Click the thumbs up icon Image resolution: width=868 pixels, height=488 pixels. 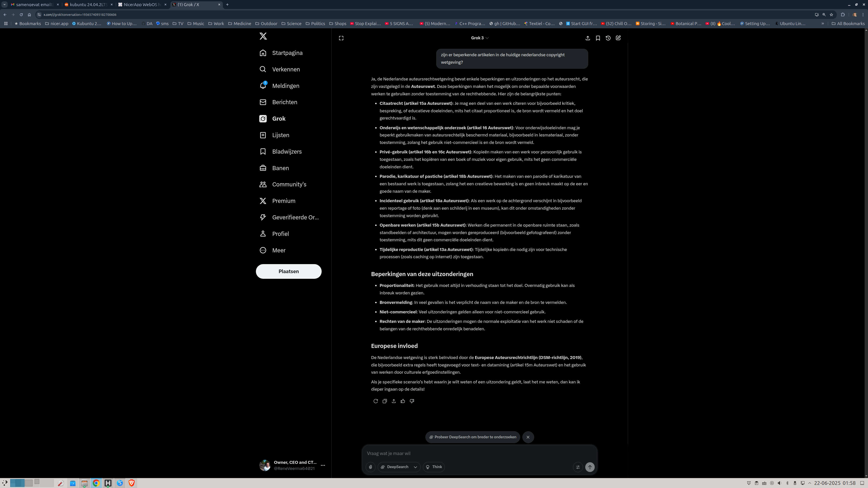point(403,401)
